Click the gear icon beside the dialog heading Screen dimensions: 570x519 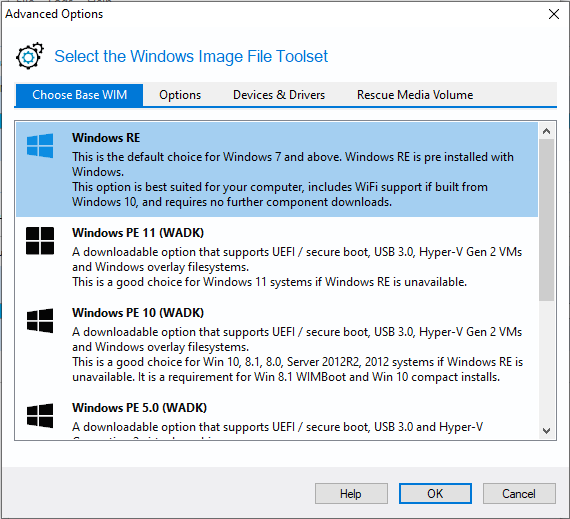(x=30, y=56)
